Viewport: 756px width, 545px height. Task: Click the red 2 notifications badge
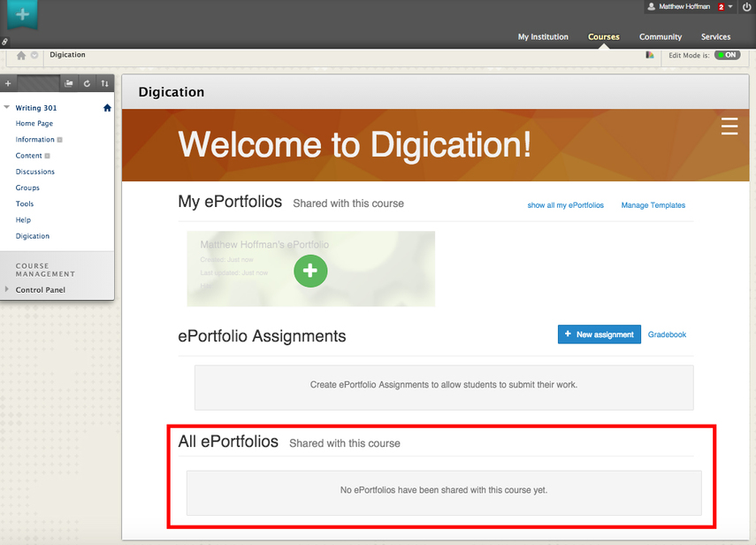click(x=722, y=7)
